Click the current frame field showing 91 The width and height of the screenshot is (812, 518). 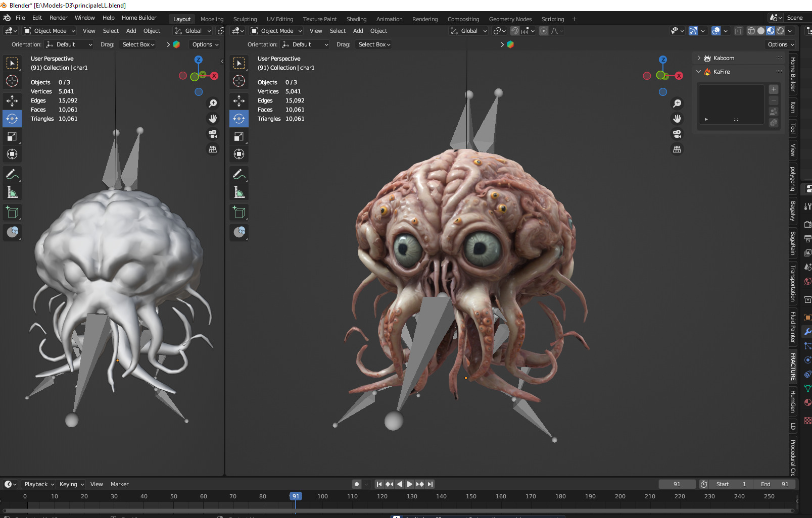click(x=677, y=484)
